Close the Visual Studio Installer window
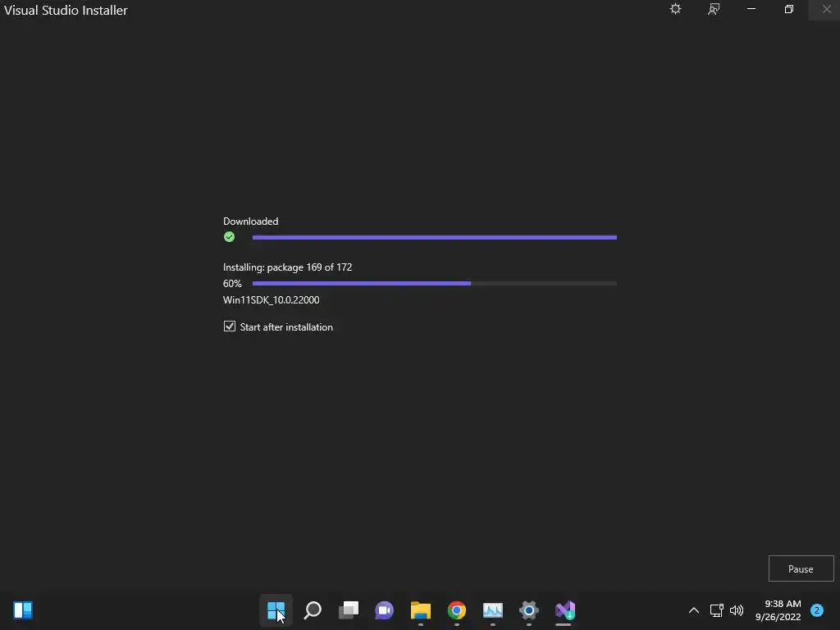 pos(827,9)
